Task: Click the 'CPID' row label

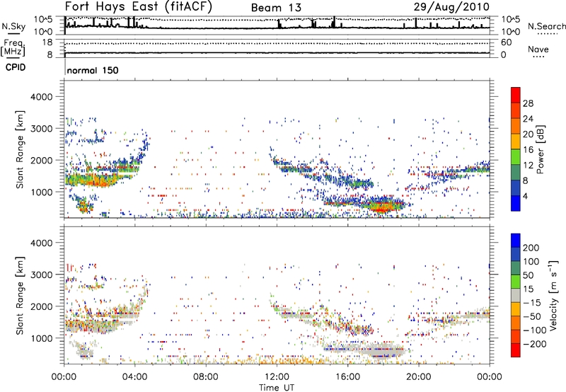Action: [x=16, y=67]
